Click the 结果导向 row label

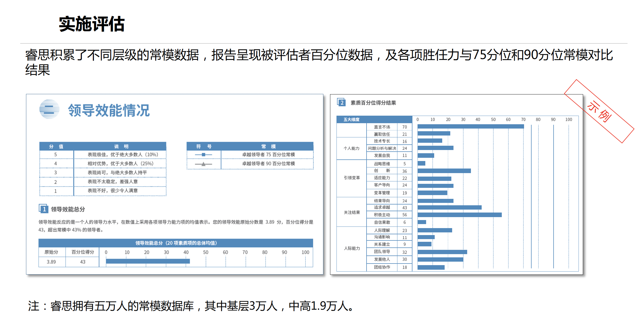382,201
